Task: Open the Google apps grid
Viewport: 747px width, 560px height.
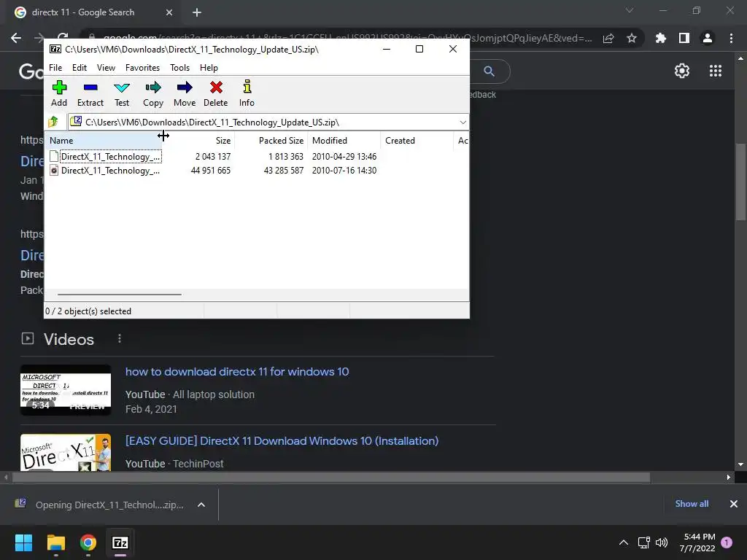Action: pos(716,71)
